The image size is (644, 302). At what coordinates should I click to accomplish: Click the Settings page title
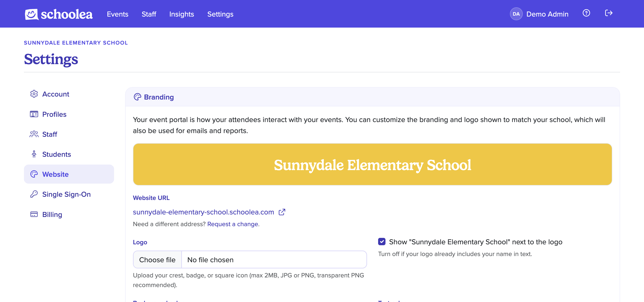point(51,60)
